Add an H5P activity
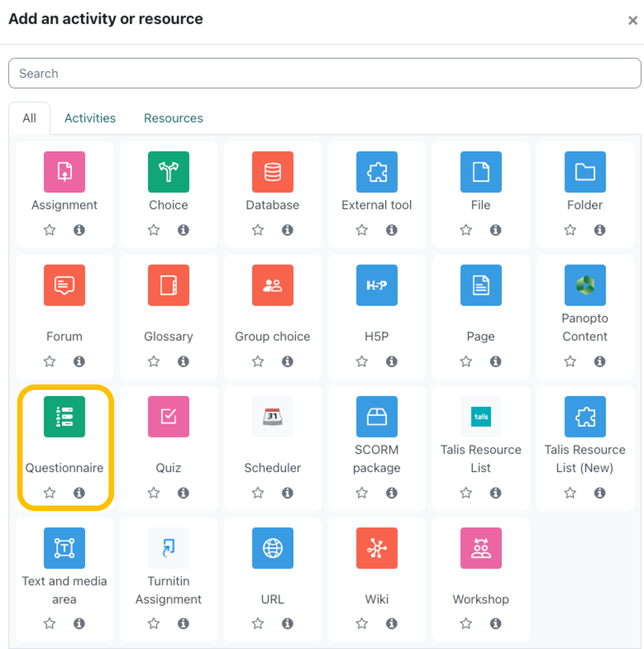Screen dimensions: 644x649 coord(377,285)
